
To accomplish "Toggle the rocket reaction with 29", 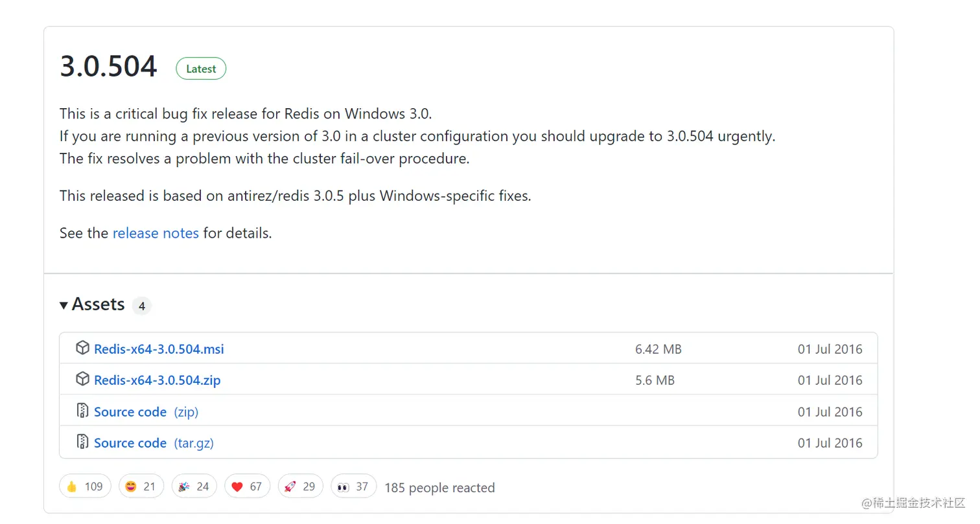I will click(300, 486).
